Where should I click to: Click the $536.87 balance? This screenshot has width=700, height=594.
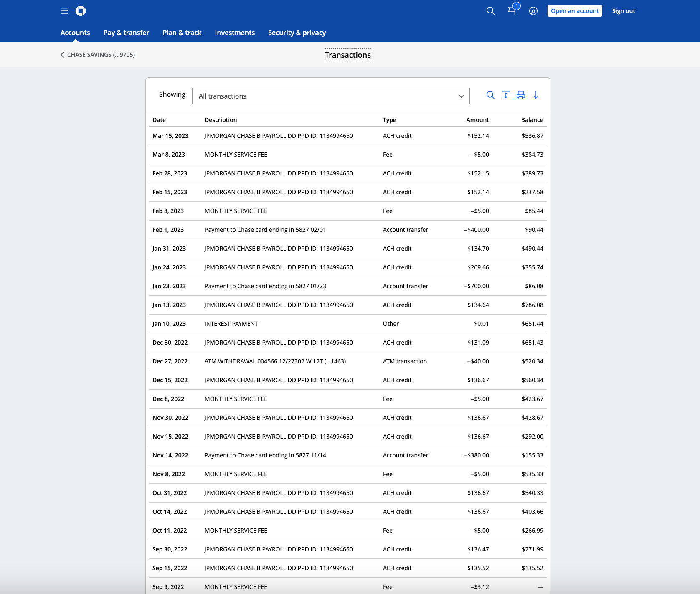(533, 136)
